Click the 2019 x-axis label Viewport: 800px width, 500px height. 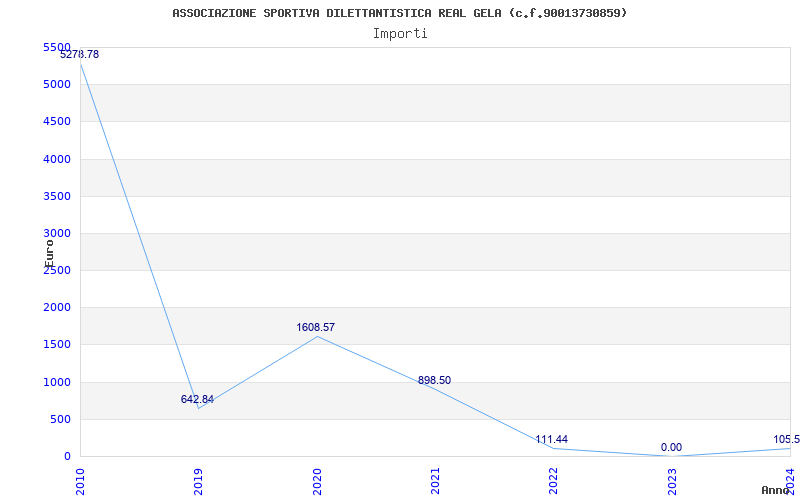[198, 481]
